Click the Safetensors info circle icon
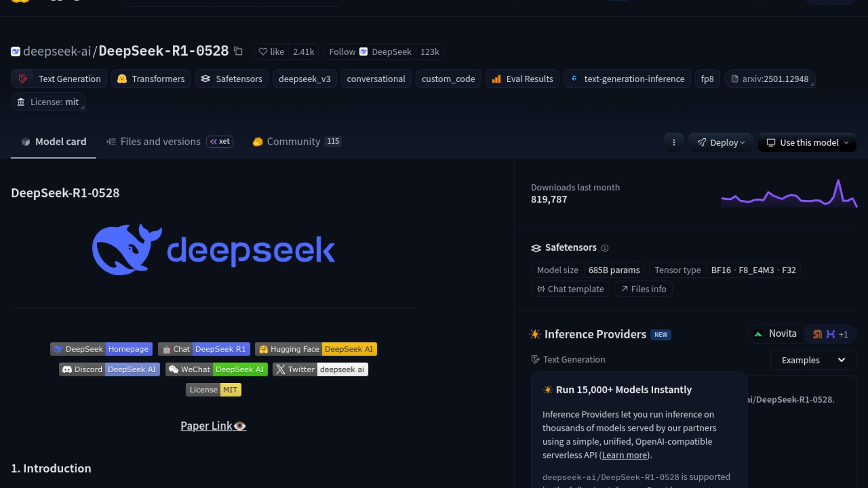Viewport: 868px width, 488px height. pyautogui.click(x=605, y=248)
